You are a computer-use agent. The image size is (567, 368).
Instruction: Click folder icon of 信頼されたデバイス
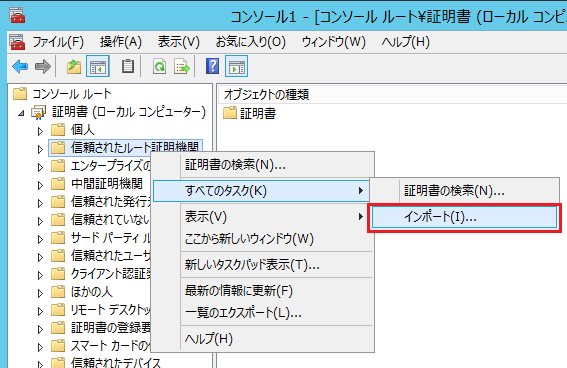[58, 363]
